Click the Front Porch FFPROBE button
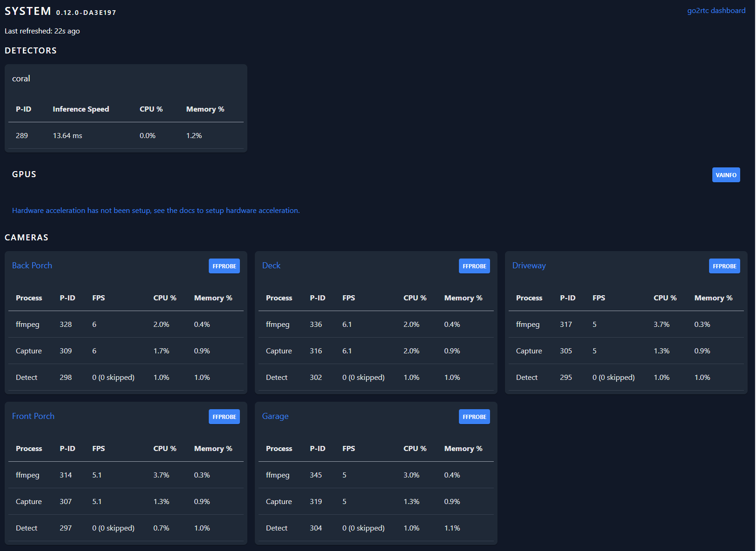 224,417
